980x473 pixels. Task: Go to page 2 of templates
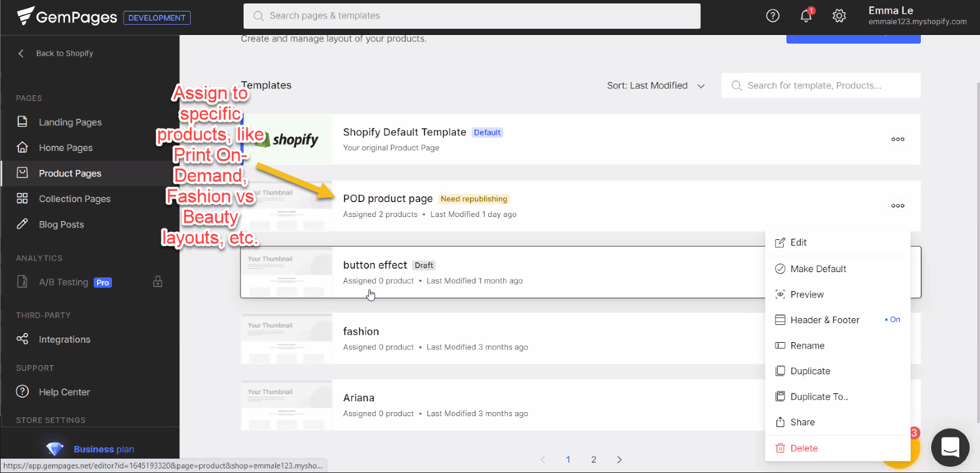(594, 460)
